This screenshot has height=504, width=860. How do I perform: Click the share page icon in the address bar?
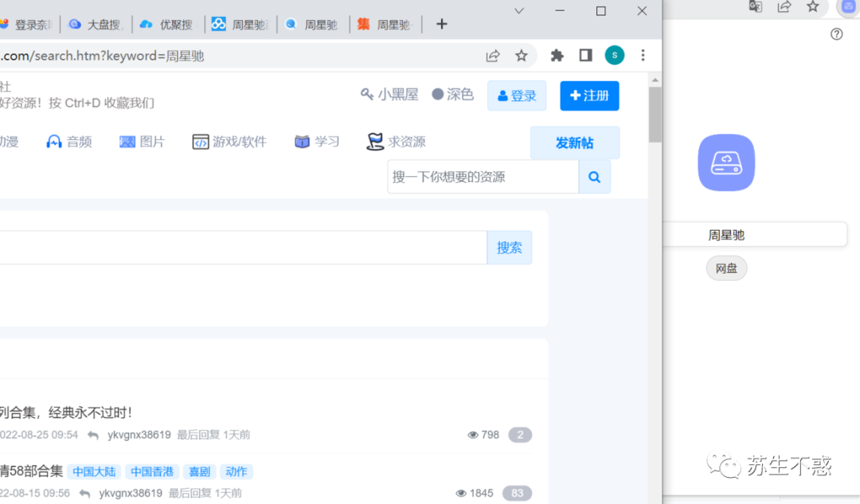493,56
